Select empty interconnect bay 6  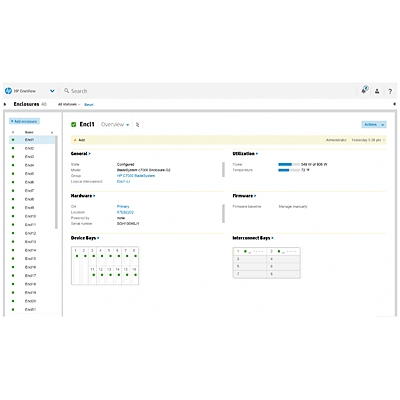pos(283,267)
